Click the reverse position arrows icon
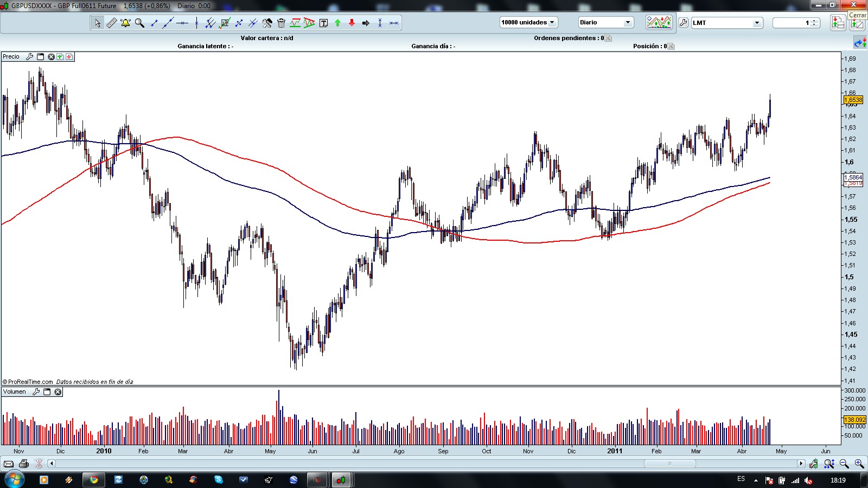The image size is (868, 488). click(x=860, y=42)
